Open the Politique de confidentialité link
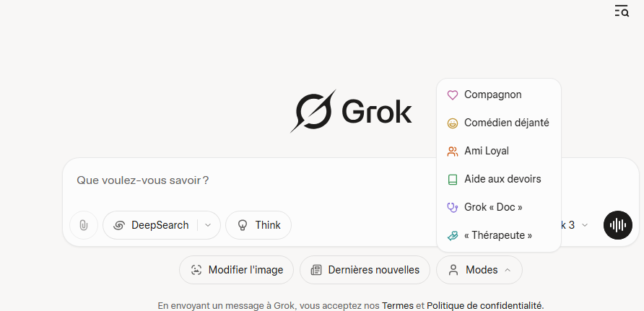The image size is (644, 311). coord(484,306)
